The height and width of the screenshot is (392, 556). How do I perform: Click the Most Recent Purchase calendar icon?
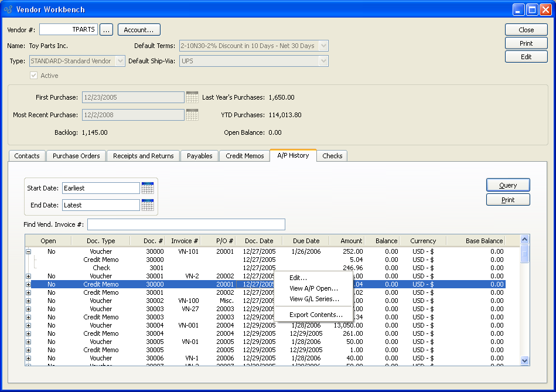pyautogui.click(x=192, y=115)
